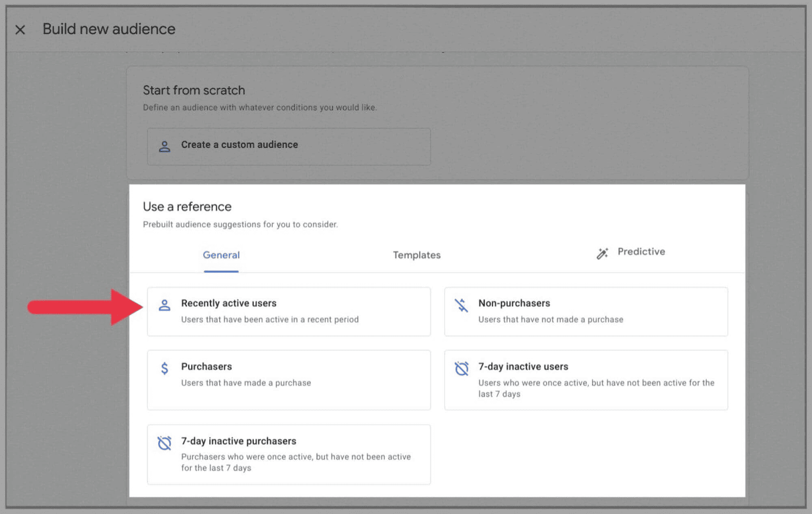The width and height of the screenshot is (812, 514).
Task: Click the dollar sign icon on Purchasers card
Action: coord(164,368)
